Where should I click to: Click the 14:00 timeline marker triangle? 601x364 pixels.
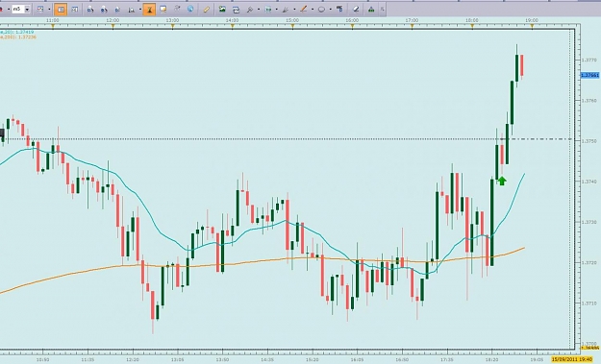233,27
